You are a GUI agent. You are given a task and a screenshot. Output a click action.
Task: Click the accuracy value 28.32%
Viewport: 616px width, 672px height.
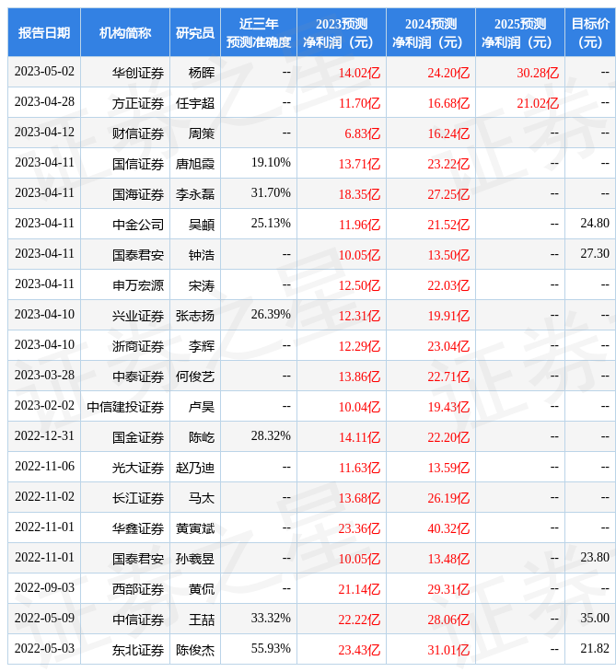pyautogui.click(x=271, y=436)
